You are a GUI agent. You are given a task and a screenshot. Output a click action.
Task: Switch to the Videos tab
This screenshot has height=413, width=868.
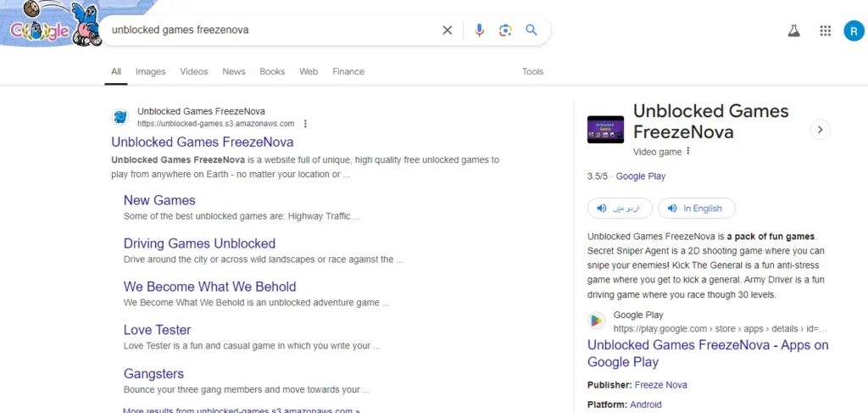(194, 71)
